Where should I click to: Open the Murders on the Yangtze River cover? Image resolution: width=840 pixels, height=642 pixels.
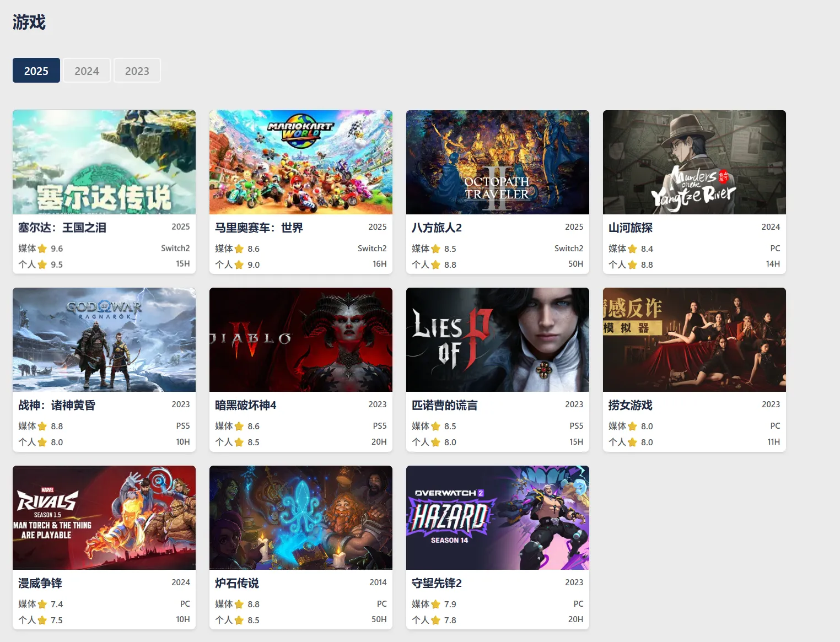point(694,162)
